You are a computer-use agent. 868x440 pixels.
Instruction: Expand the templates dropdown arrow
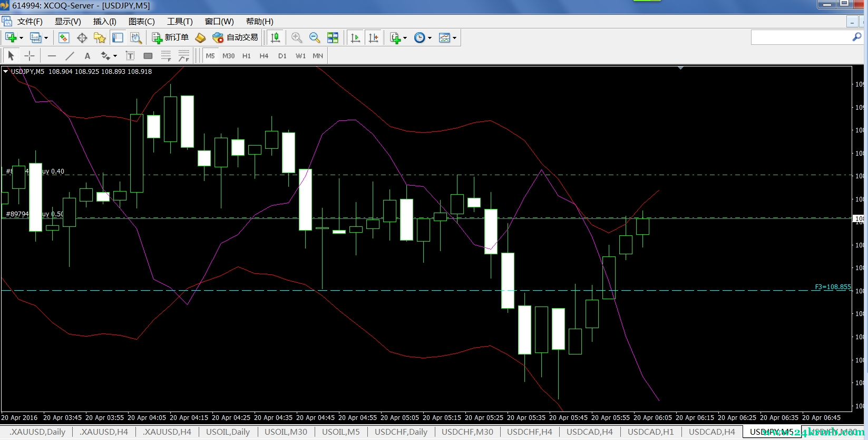coord(454,38)
